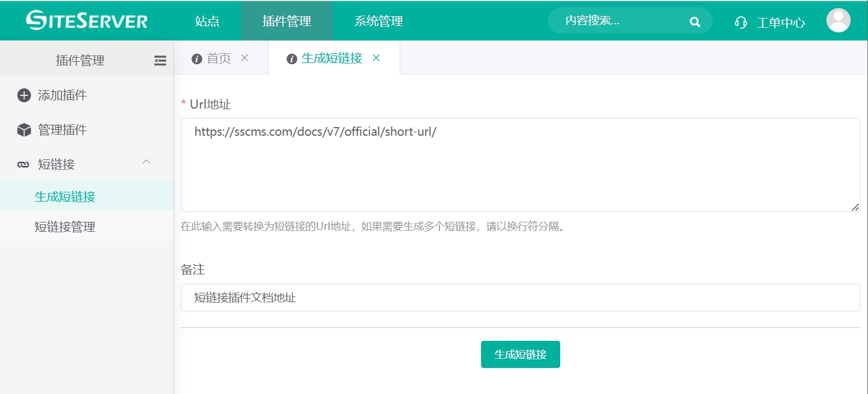
Task: Click the cube icon for 管理插件
Action: click(24, 130)
